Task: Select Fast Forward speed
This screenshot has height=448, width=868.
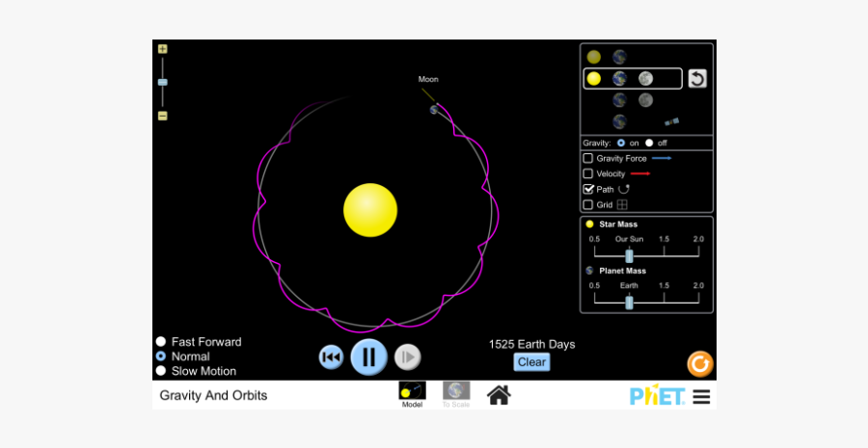Action: click(x=161, y=342)
